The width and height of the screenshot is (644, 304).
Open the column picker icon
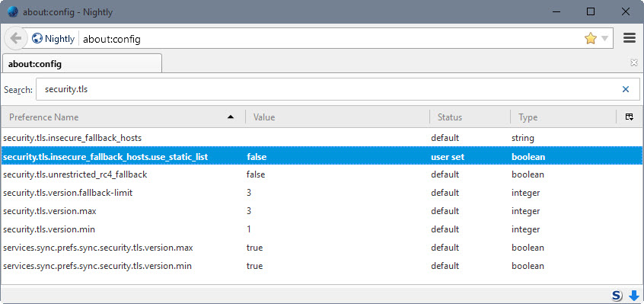(x=629, y=117)
